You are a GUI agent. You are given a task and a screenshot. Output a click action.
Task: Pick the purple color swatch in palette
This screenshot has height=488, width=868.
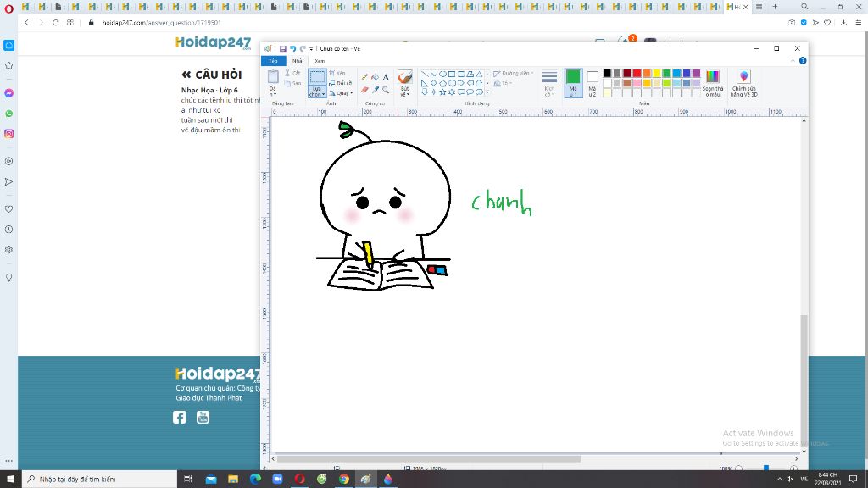click(697, 74)
